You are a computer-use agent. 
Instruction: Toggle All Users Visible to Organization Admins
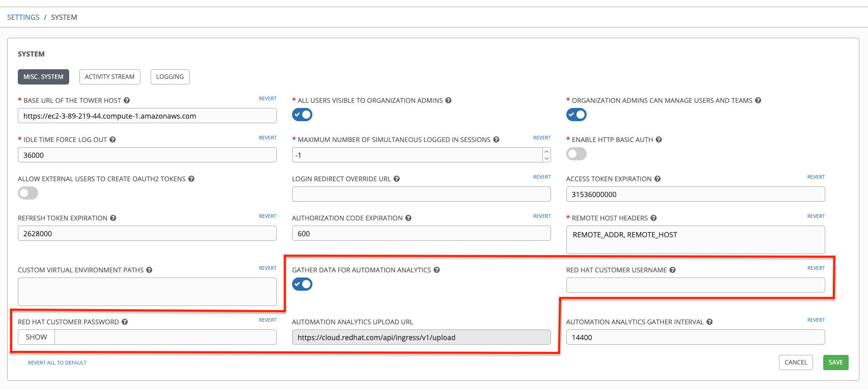(x=302, y=115)
